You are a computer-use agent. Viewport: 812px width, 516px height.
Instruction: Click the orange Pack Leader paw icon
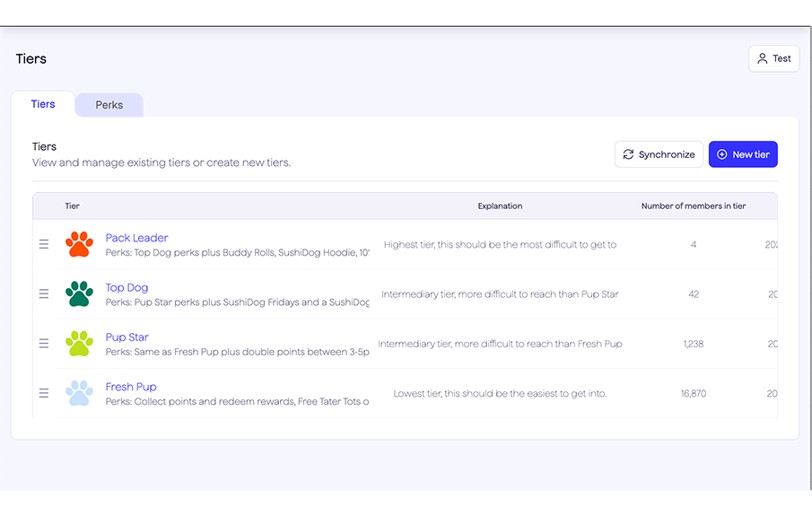(79, 244)
